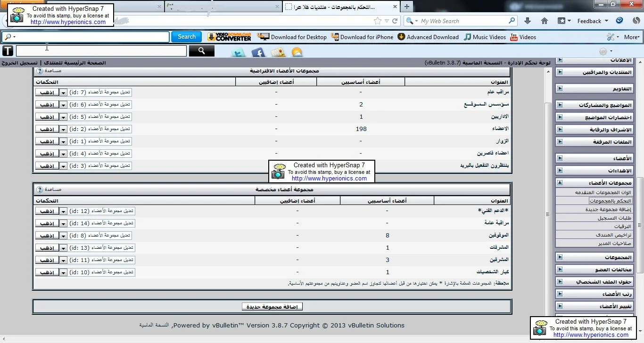This screenshot has height=343, width=644.
Task: Click the help question mark icon for default groups
Action: tap(40, 71)
